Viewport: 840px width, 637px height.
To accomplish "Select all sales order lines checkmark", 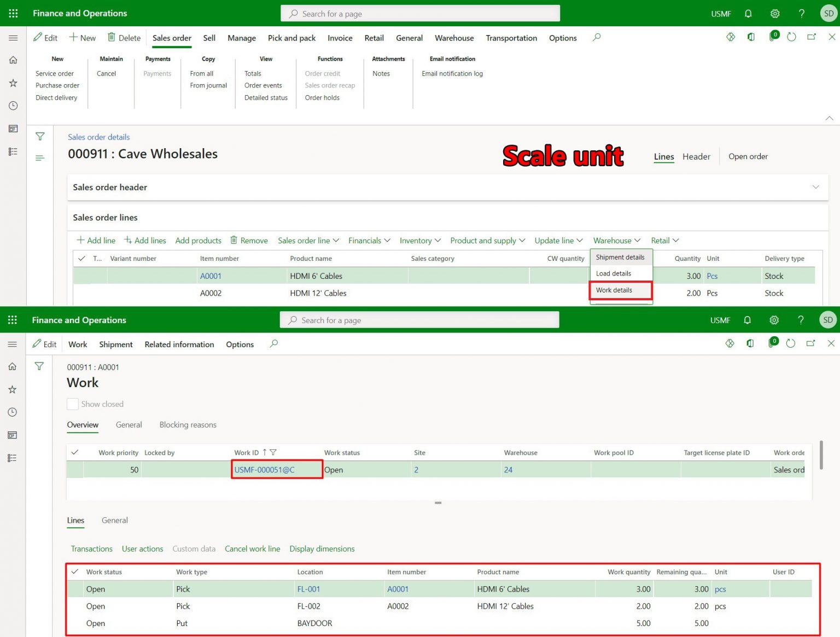I will pyautogui.click(x=81, y=258).
